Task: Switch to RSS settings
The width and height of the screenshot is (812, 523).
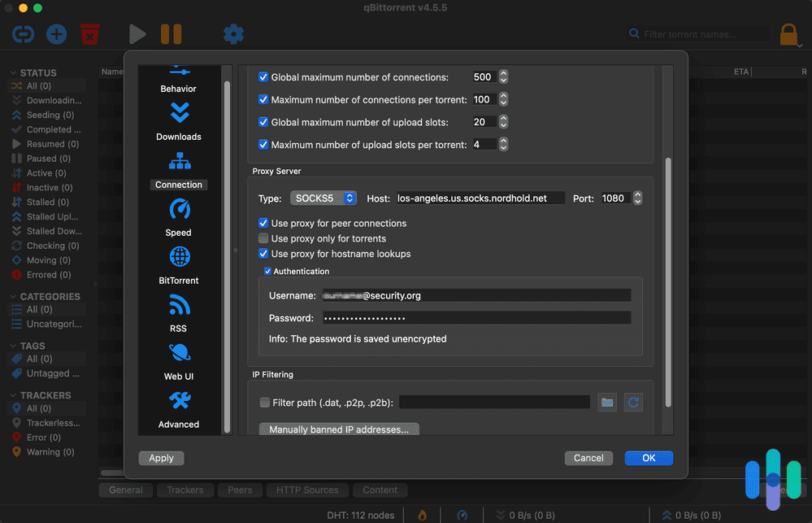Action: point(178,313)
